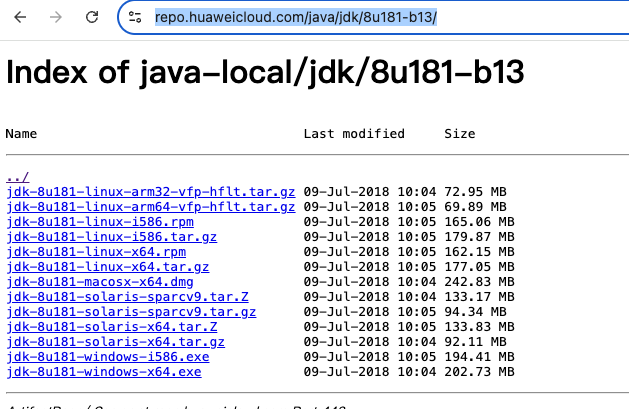Download jdk-8u181-solaris-sparcv9.tar.gz
Screen dimensions: 629x409
[131, 312]
